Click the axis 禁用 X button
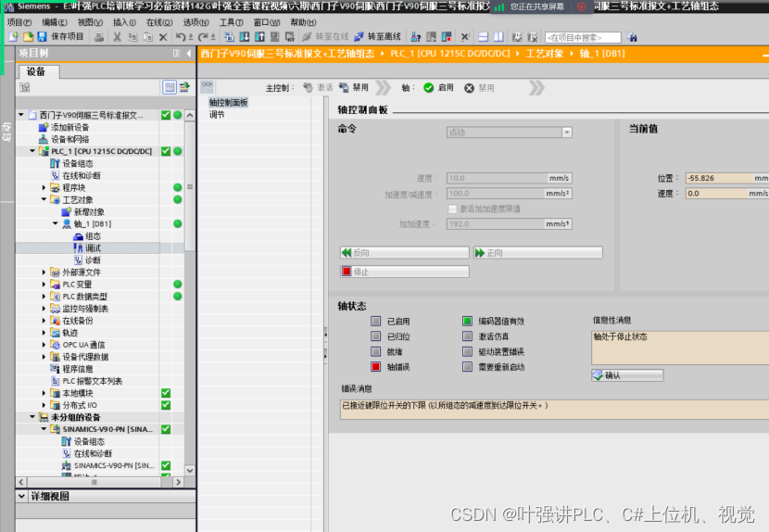This screenshot has width=769, height=532. pyautogui.click(x=479, y=88)
